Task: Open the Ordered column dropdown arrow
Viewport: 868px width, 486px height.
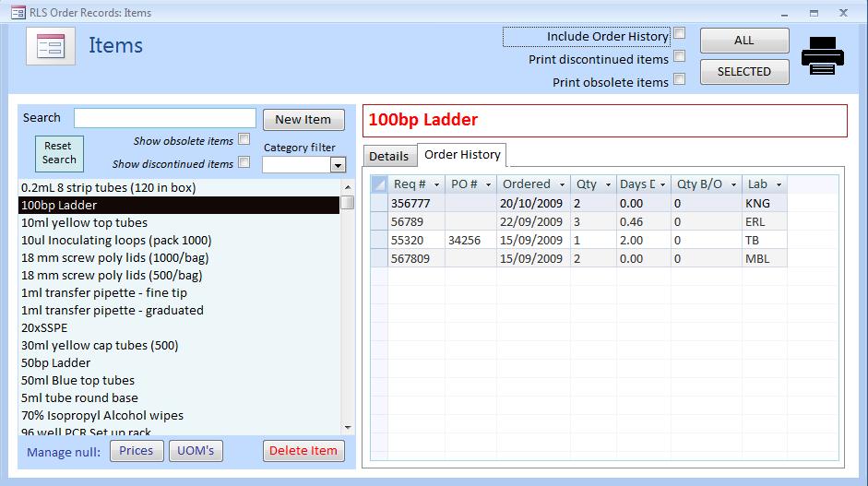Action: [562, 184]
